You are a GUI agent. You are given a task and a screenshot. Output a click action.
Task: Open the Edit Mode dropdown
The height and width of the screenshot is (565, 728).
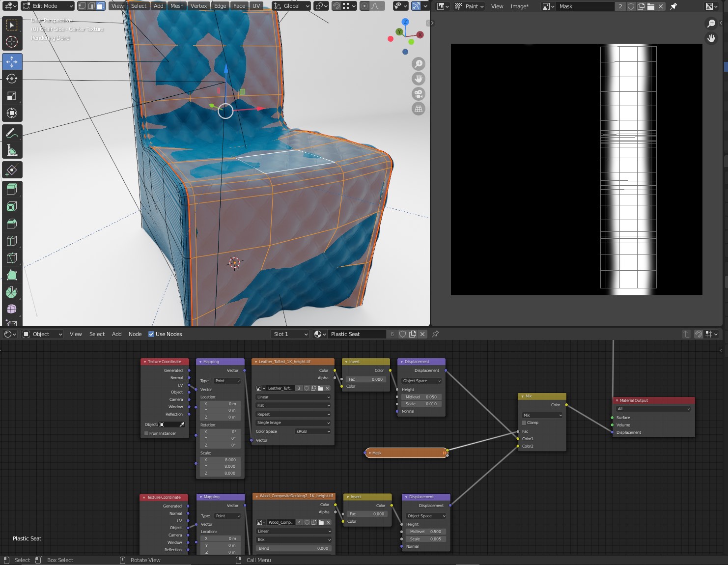point(47,6)
